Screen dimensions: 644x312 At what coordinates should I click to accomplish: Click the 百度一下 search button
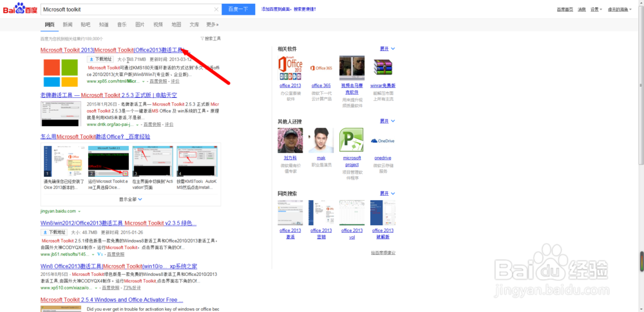tap(238, 9)
